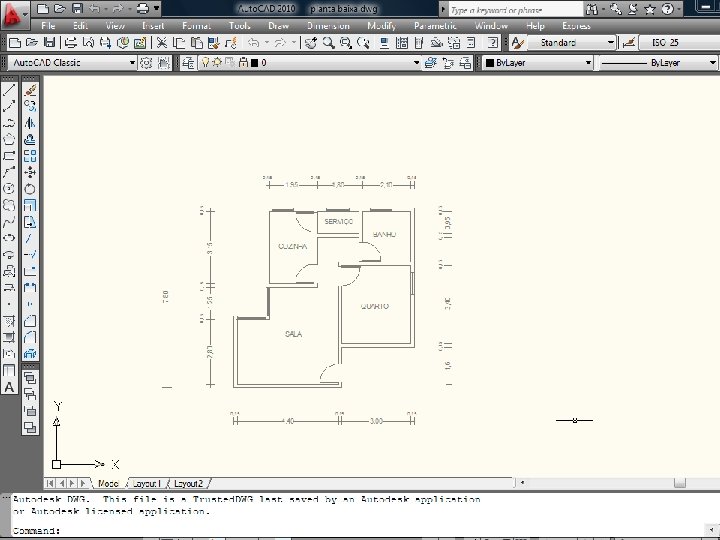This screenshot has height=540, width=720.
Task: Toggle layer 0 on/off lightbulb
Action: pos(206,62)
